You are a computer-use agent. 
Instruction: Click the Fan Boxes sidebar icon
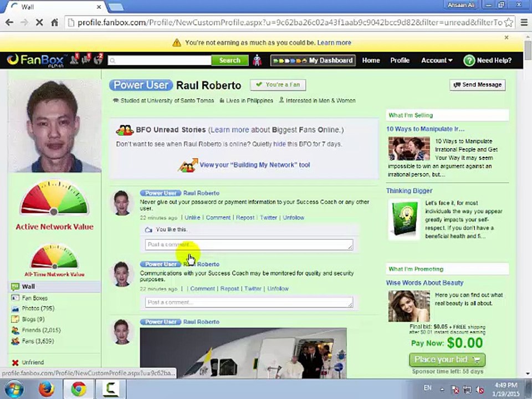pos(15,298)
